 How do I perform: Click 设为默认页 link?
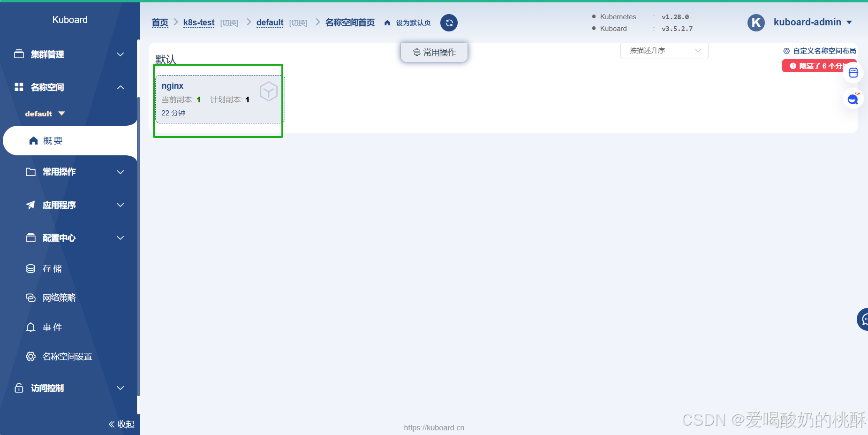(x=413, y=23)
